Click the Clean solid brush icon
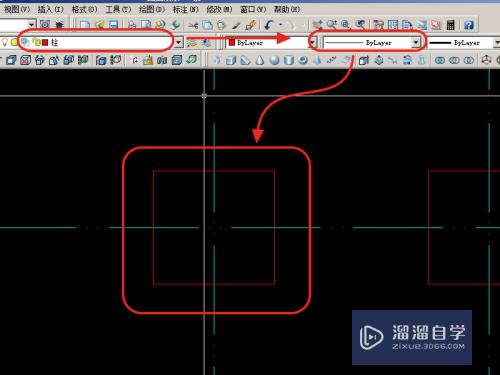The image size is (500, 375). (148, 60)
